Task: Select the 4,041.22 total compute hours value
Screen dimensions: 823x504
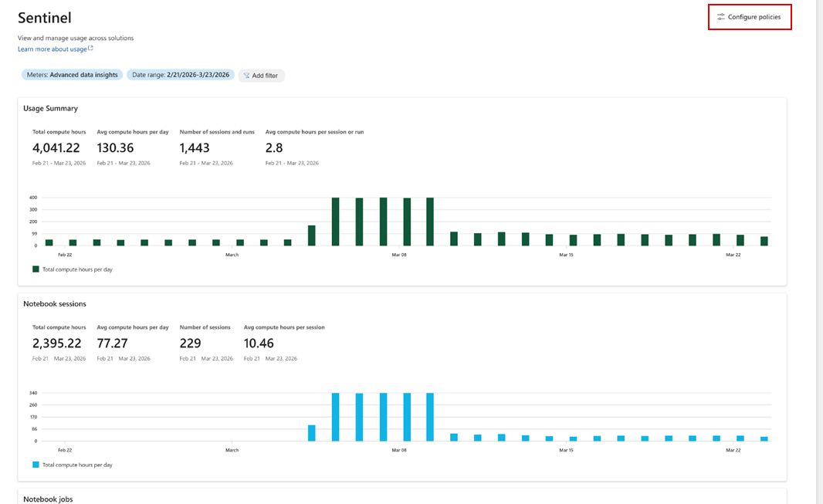Action: pyautogui.click(x=56, y=148)
